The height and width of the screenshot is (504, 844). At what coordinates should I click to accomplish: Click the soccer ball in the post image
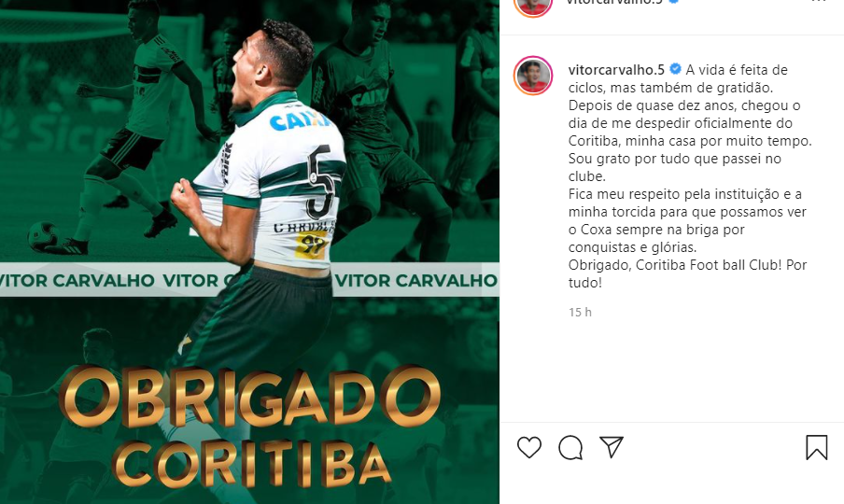[43, 236]
